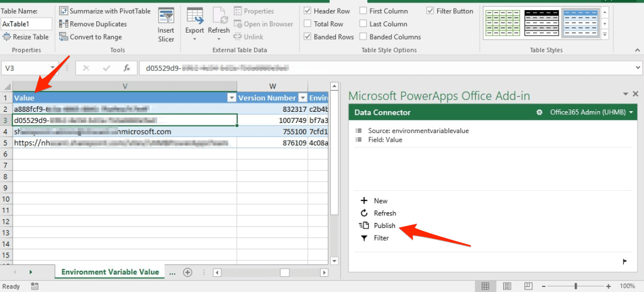Close the PowerApps add-in pane
644x292 pixels.
(x=635, y=94)
